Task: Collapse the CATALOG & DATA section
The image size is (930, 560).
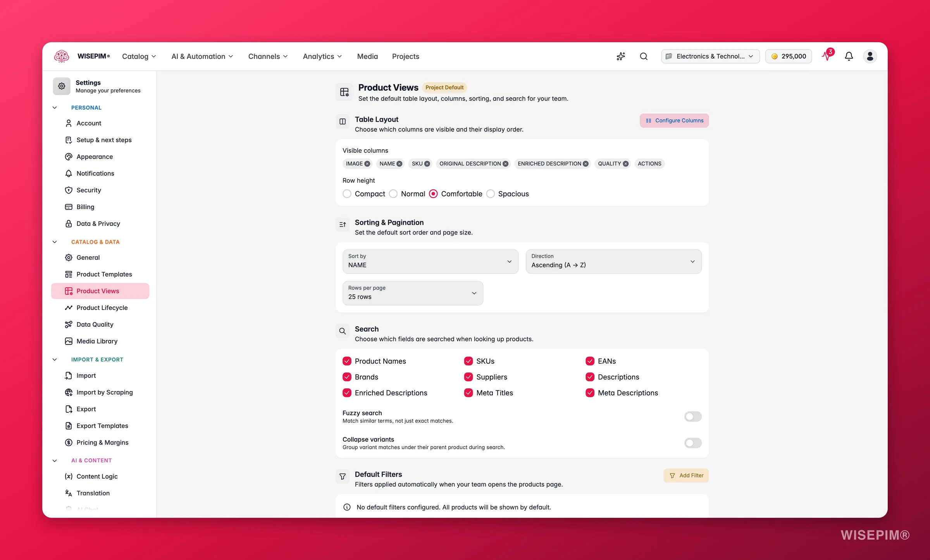Action: (x=55, y=242)
